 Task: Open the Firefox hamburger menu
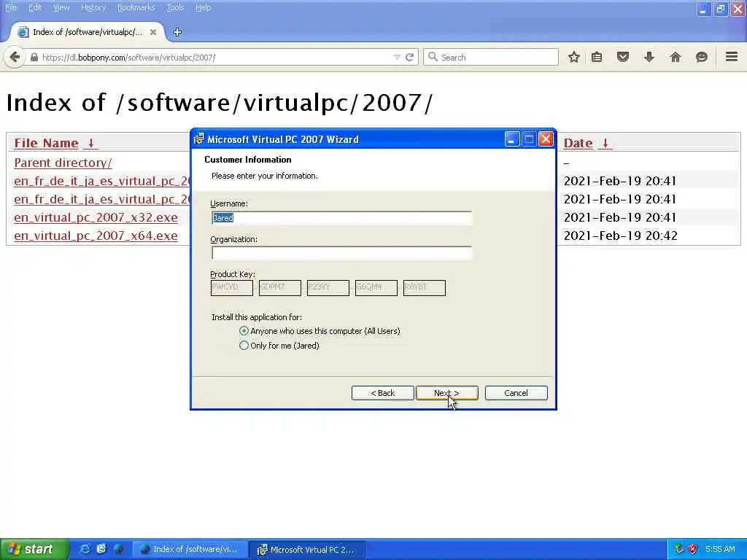point(732,57)
